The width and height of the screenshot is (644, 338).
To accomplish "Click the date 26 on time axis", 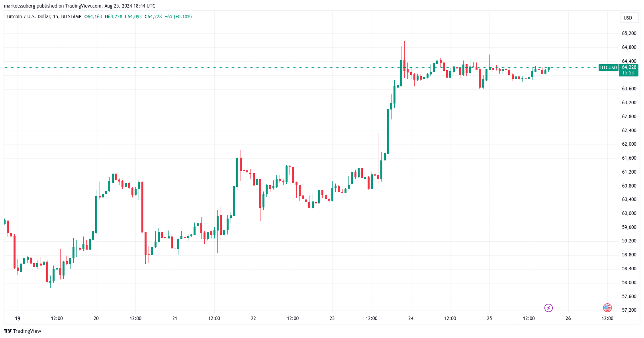I will [x=568, y=318].
